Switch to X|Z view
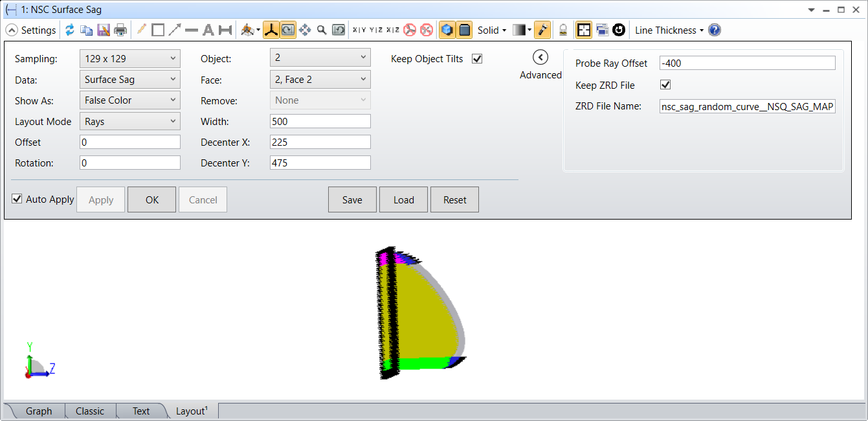868x421 pixels. [393, 30]
